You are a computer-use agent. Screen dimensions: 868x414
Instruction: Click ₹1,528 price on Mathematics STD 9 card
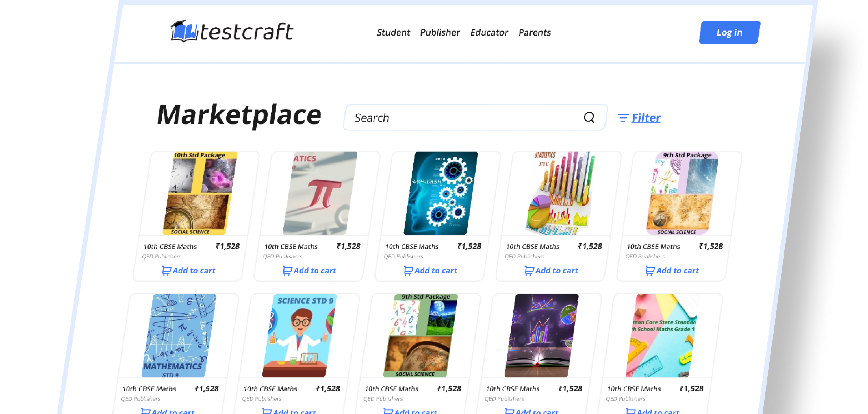pyautogui.click(x=207, y=389)
